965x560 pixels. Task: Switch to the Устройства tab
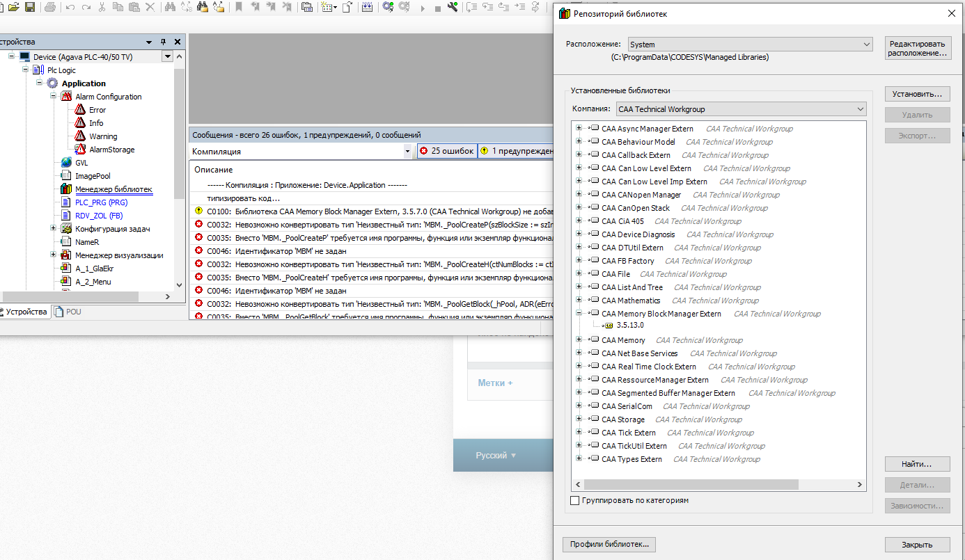tap(24, 312)
